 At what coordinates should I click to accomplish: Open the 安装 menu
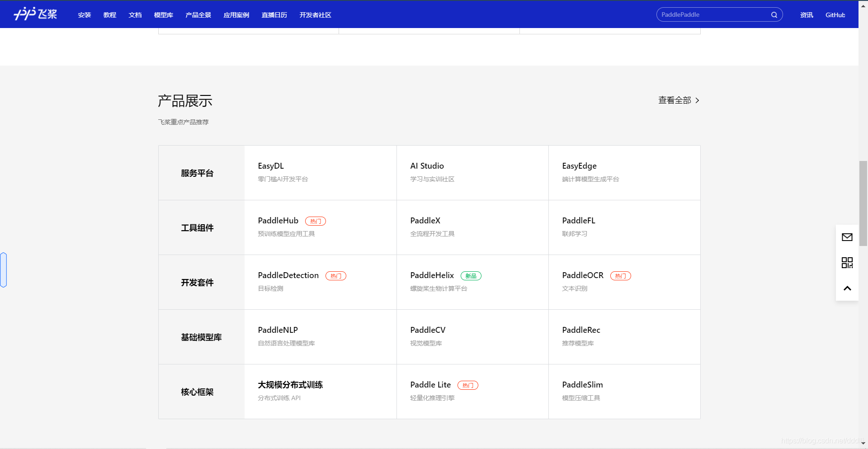[x=85, y=15]
